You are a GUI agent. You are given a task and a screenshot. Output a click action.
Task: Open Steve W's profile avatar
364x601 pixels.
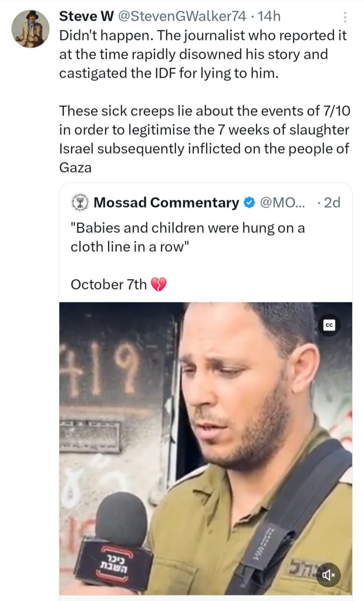(31, 29)
